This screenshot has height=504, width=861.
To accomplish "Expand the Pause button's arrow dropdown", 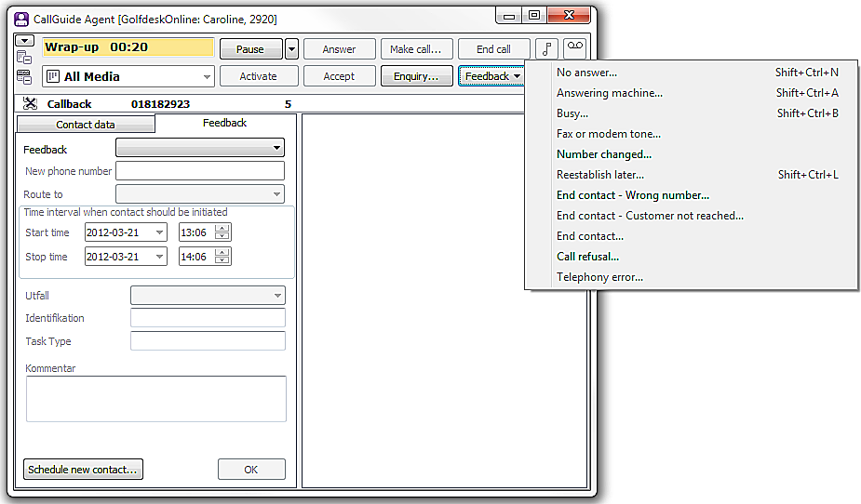I will (291, 48).
